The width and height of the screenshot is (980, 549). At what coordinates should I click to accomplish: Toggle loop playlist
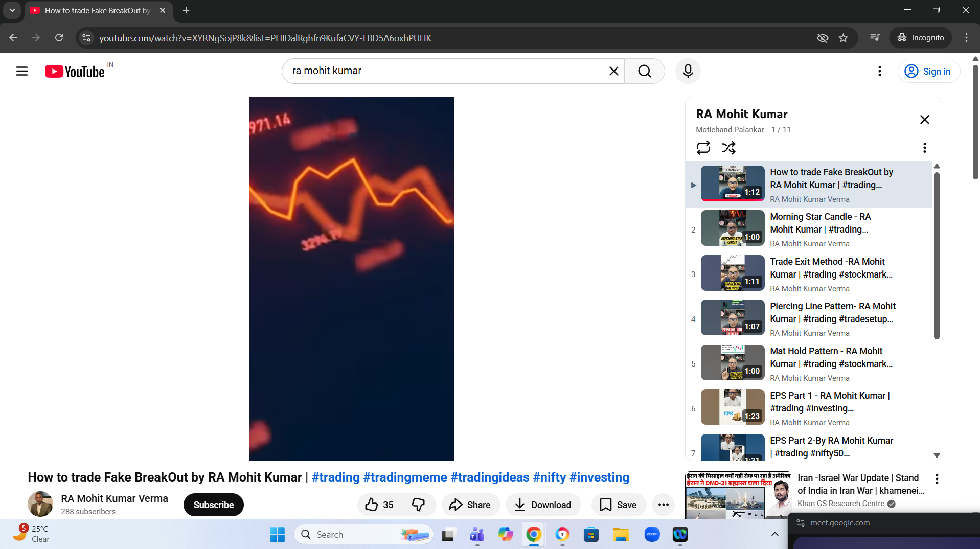coord(703,148)
